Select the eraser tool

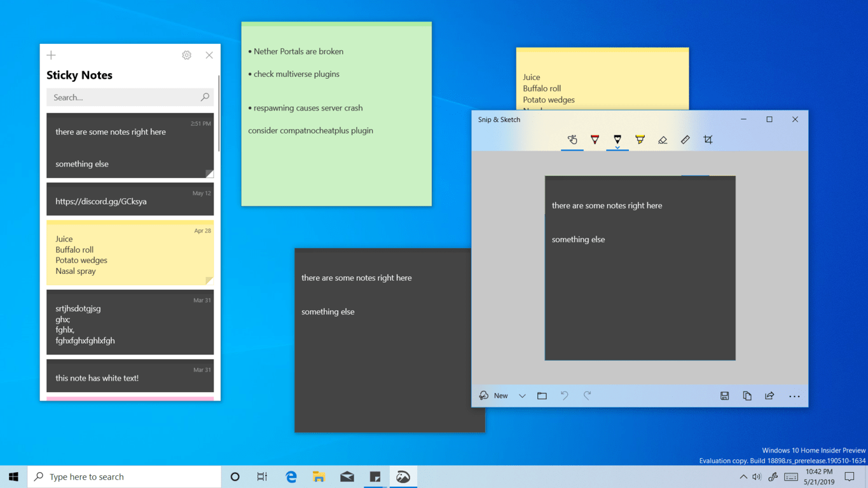(x=663, y=140)
